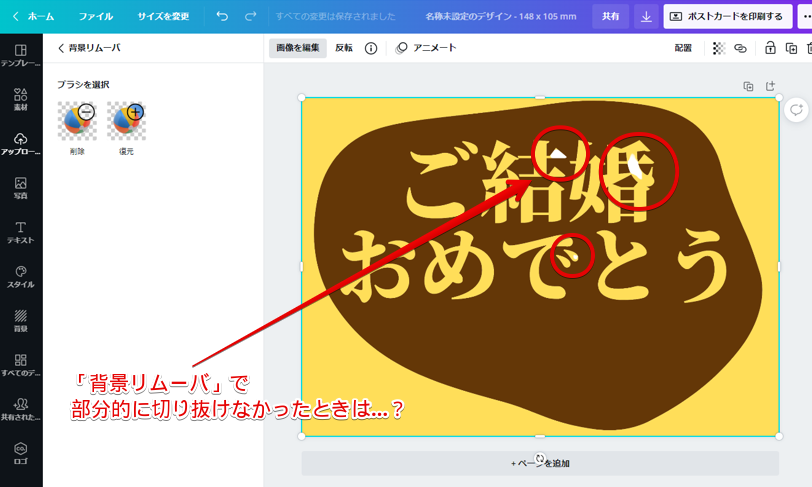Viewport: 812px width, 487px height.
Task: Open the Templates sidebar panel
Action: (x=21, y=55)
